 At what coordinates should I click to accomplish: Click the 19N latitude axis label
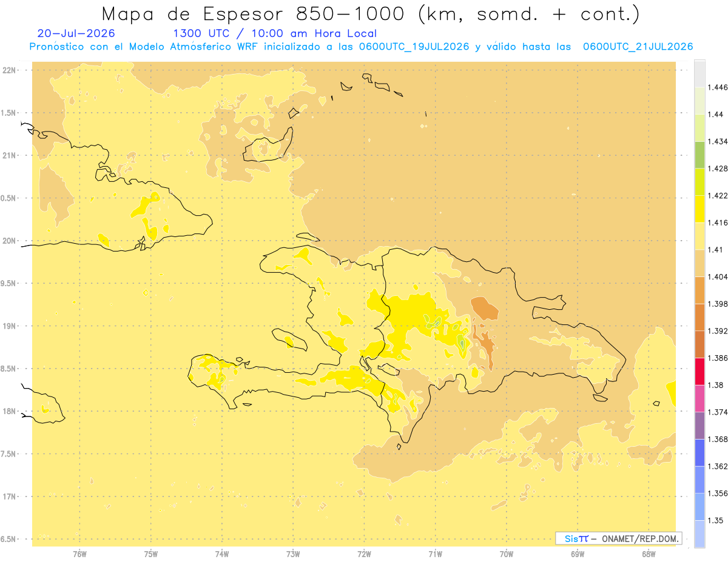8,326
